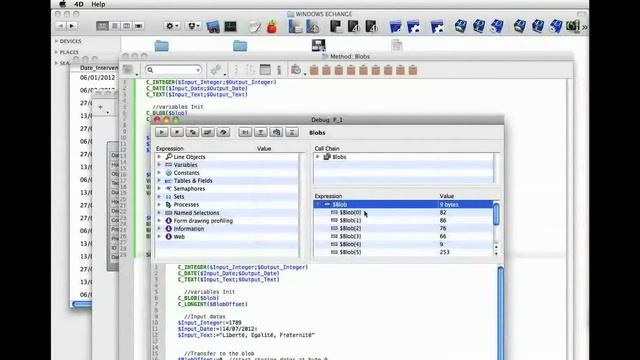Click the '9 bytes' value cell
This screenshot has height=360, width=640.
pyautogui.click(x=449, y=204)
